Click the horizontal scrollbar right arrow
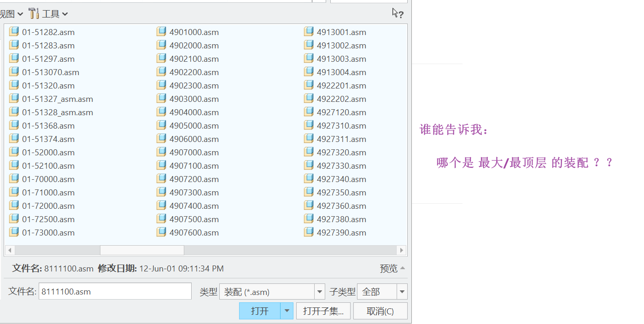Viewport: 644px width, 324px height. coord(402,250)
